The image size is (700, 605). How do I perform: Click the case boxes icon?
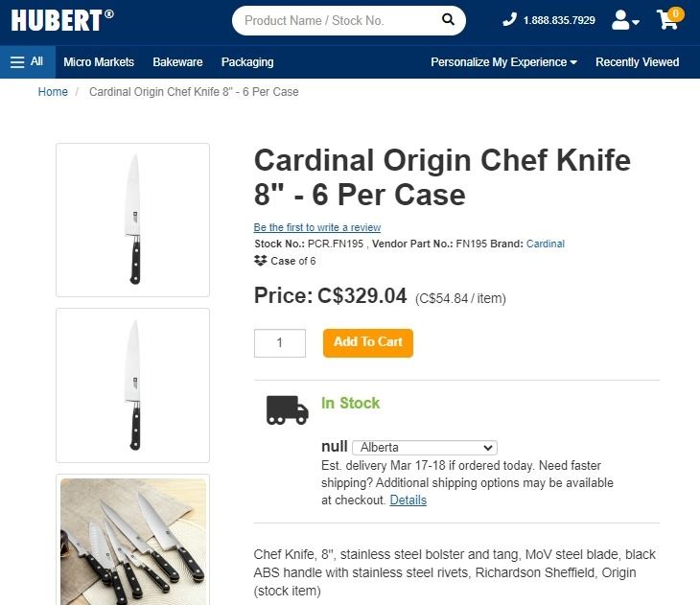[260, 261]
